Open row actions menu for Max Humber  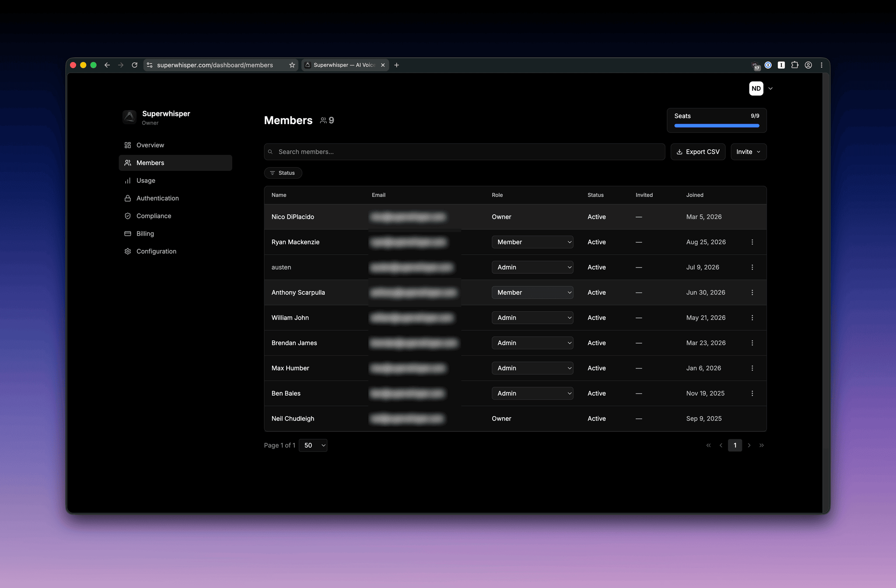pyautogui.click(x=752, y=368)
